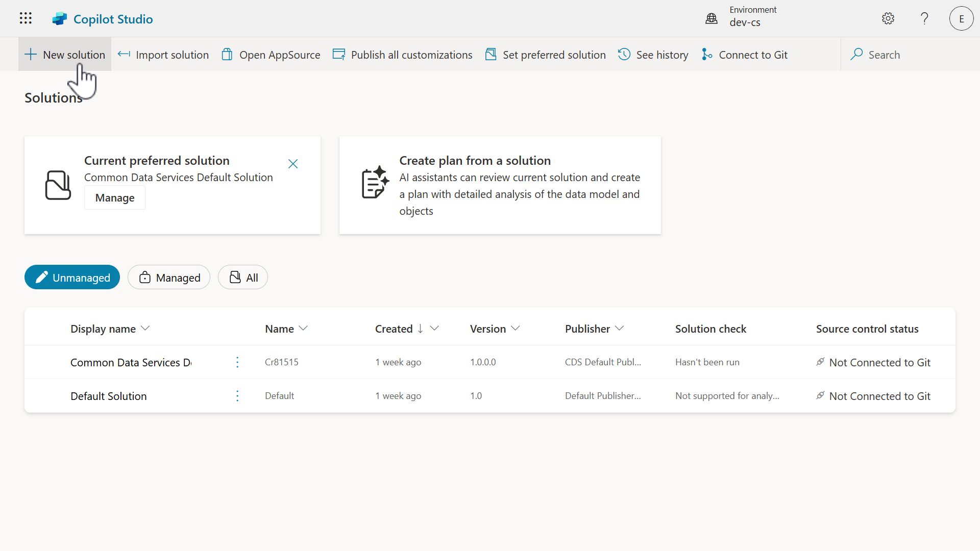Switch to the Managed filter pill
This screenshot has width=980, height=551.
pyautogui.click(x=169, y=278)
